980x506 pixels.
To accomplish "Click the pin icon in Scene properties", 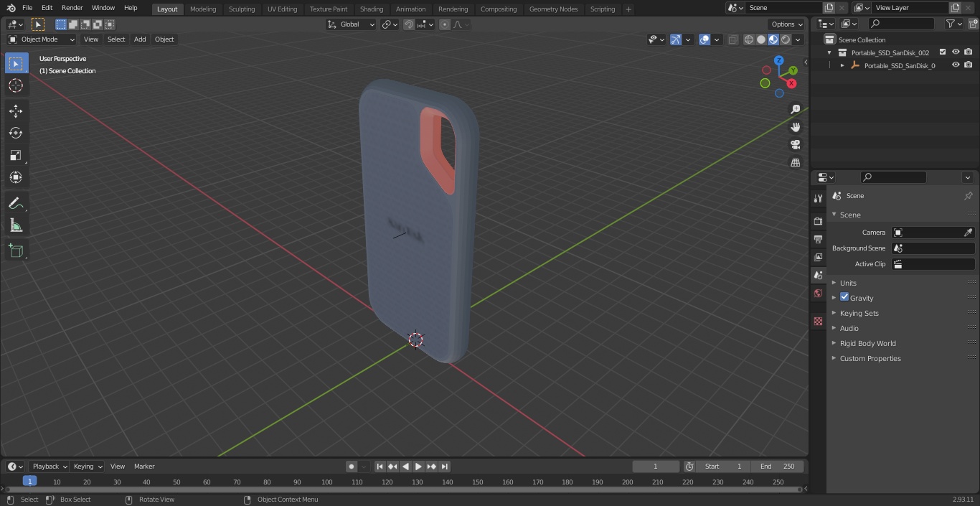I will [x=968, y=196].
